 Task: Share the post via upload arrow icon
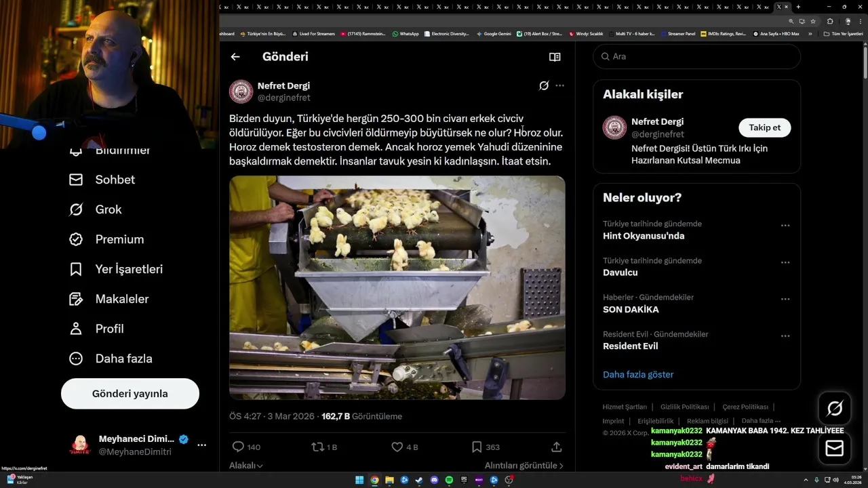point(556,447)
